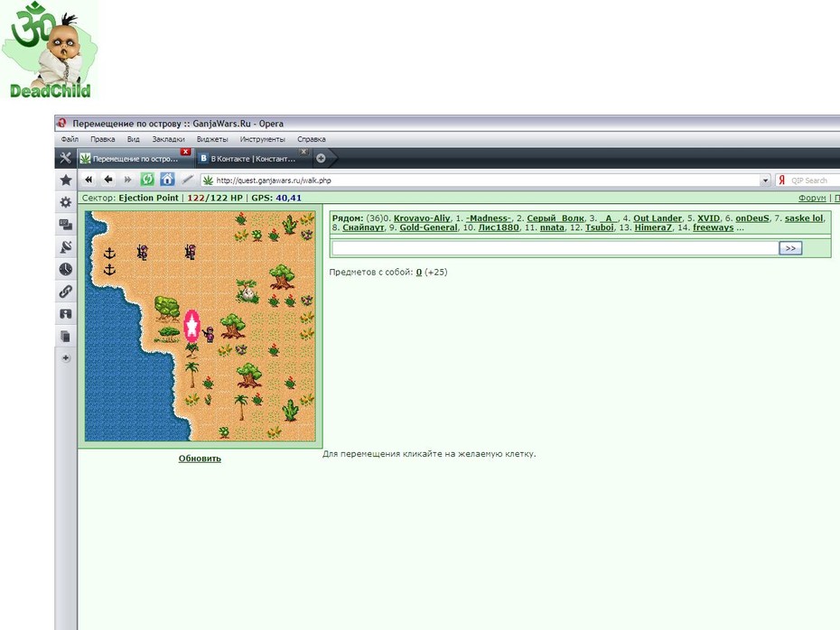
Task: Go back with the Back arrow button
Action: [x=108, y=180]
